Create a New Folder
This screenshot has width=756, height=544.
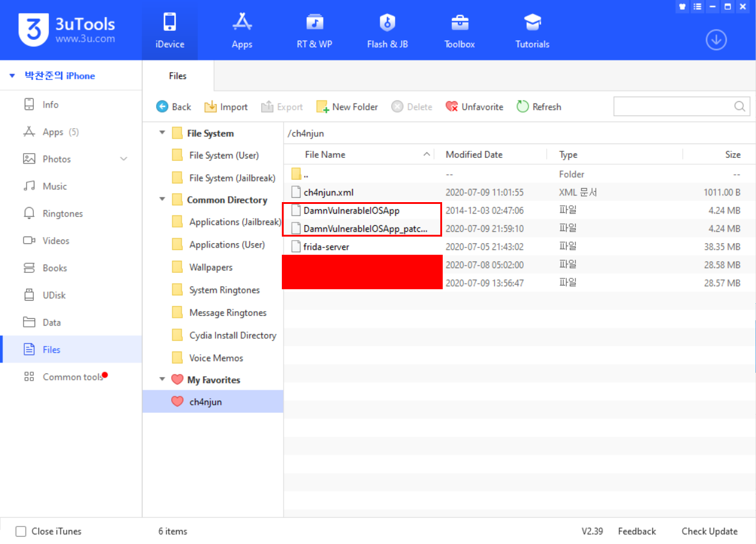[x=347, y=107]
